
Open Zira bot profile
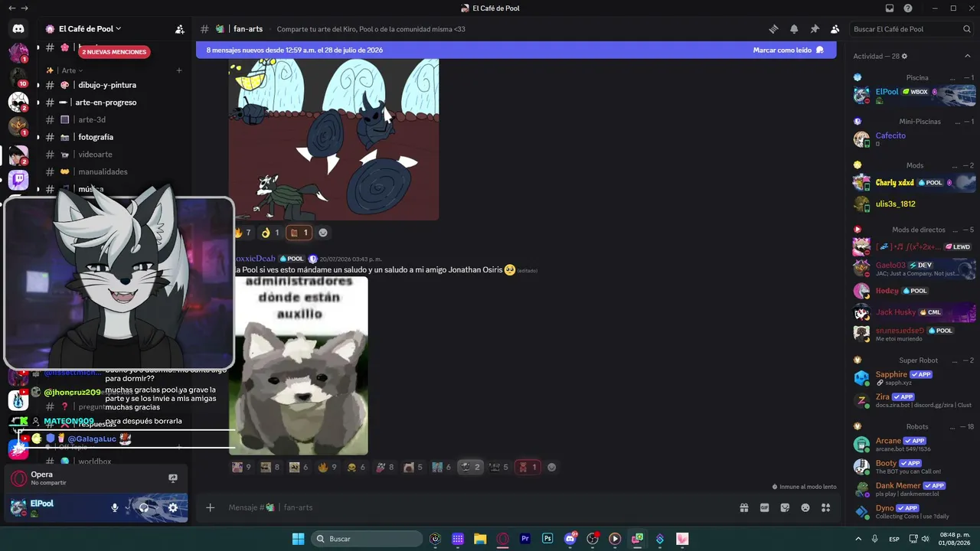click(914, 400)
